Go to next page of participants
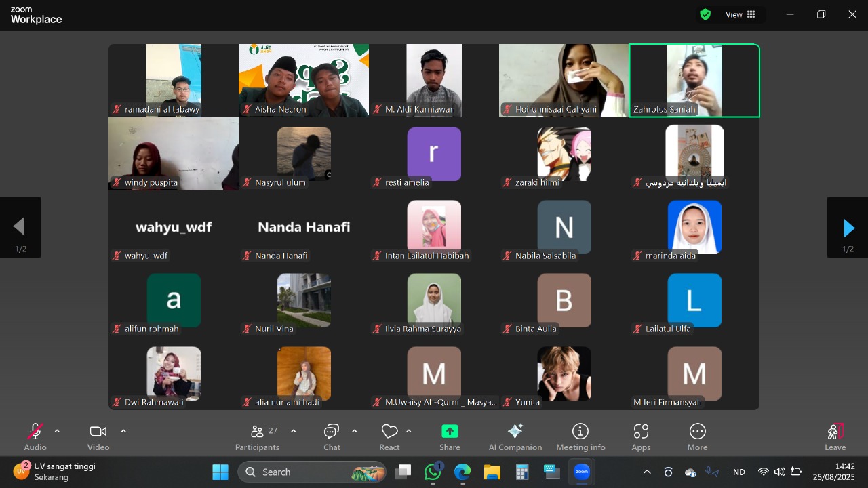Screen dimensions: 868x488 [848, 227]
